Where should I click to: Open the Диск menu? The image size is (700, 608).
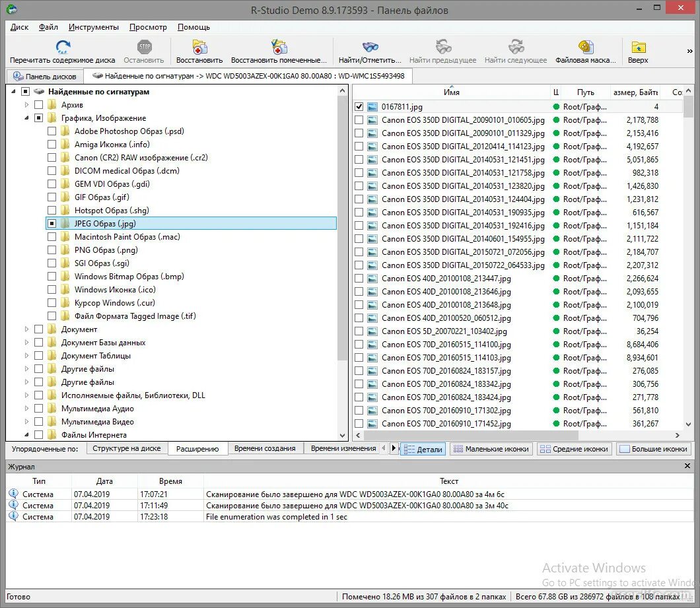tap(19, 27)
